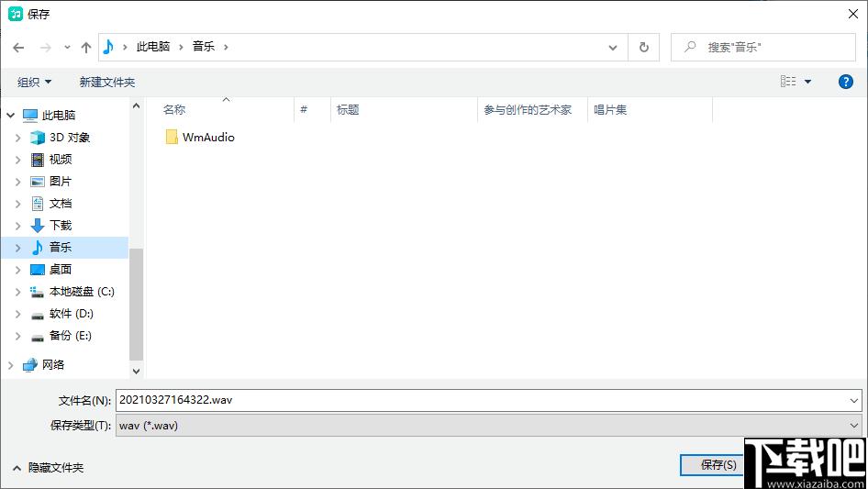This screenshot has width=868, height=489.
Task: Click sidebar scrollbar down arrow
Action: (x=136, y=371)
